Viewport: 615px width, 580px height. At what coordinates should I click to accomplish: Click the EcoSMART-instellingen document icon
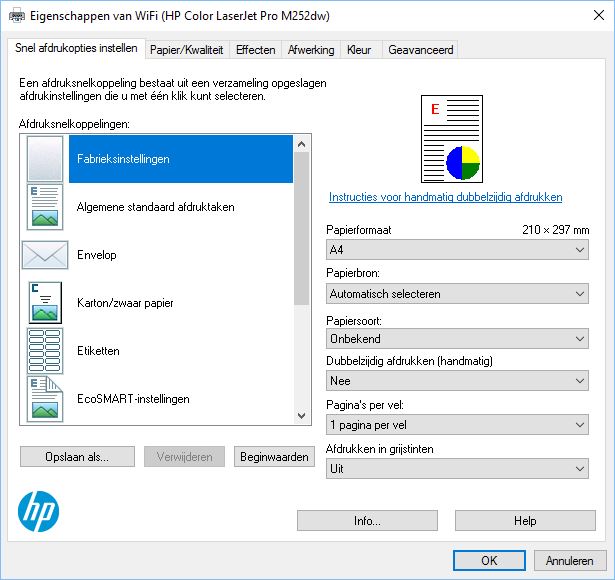tap(45, 399)
